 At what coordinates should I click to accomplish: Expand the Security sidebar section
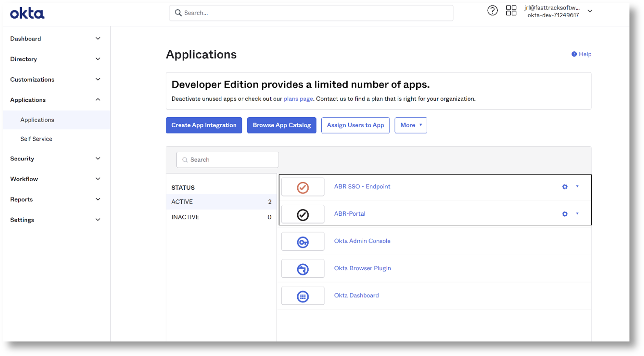coord(98,158)
